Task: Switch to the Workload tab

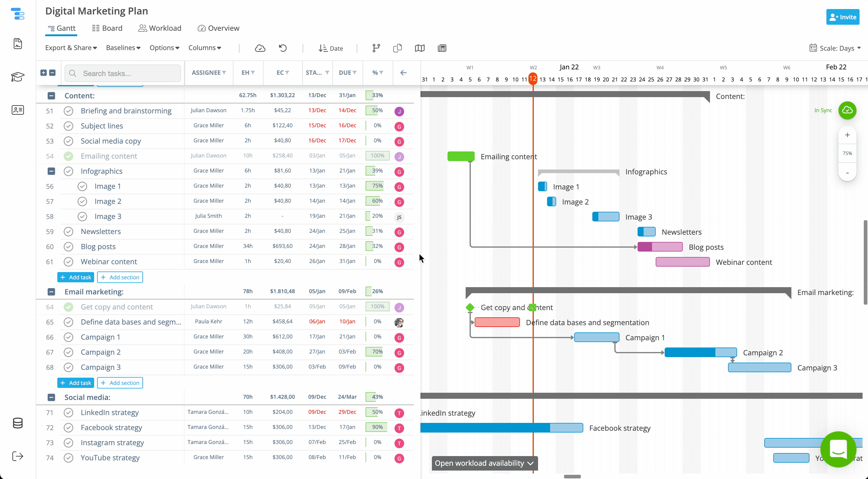Action: (x=160, y=28)
